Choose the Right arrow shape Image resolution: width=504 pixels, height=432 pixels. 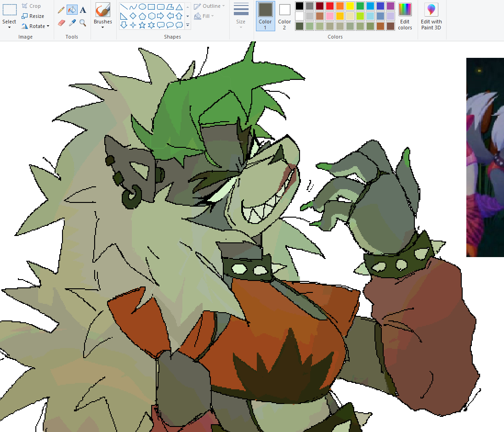click(161, 16)
